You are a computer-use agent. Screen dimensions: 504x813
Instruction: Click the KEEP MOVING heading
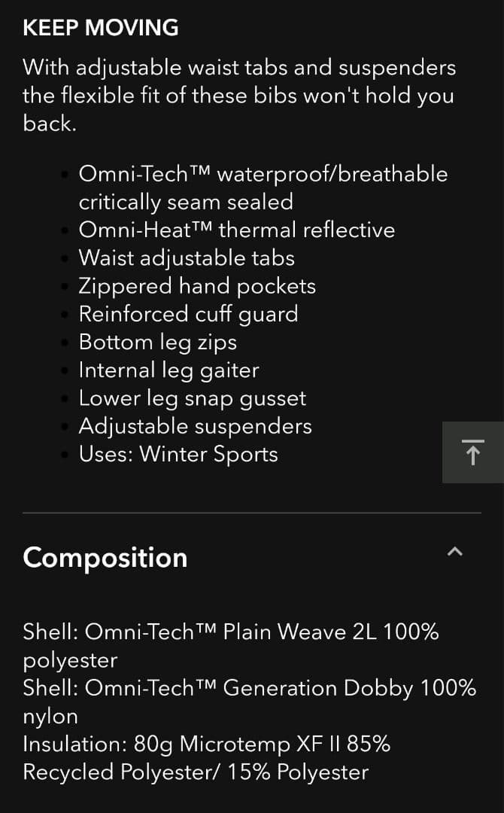[x=101, y=28]
